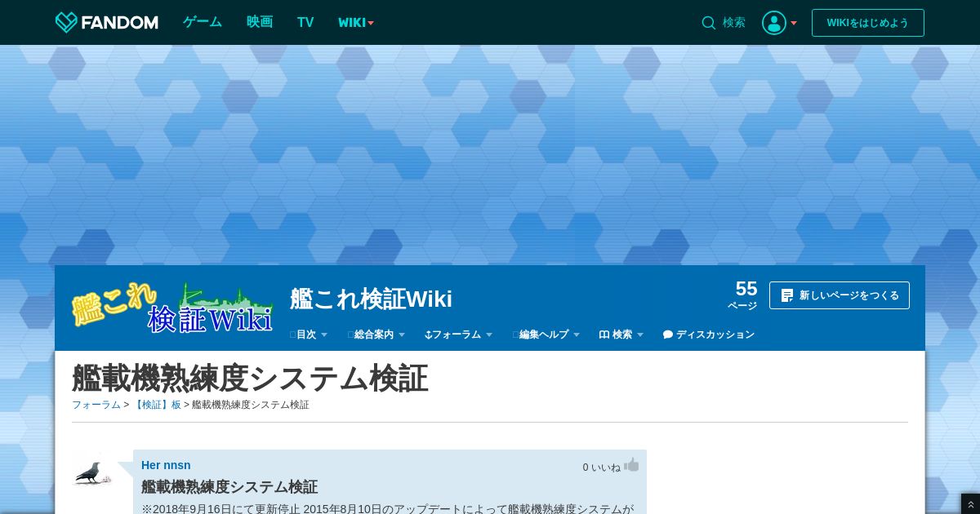980x514 pixels.
Task: Open the FANDOM home logo
Action: pyautogui.click(x=106, y=22)
